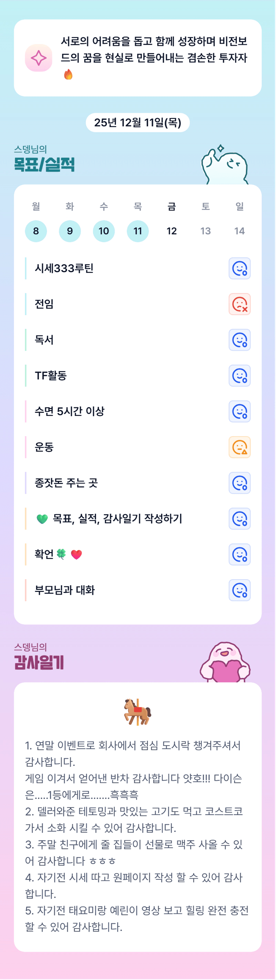Click the carousel horse emoji in 감사일기

coord(137,712)
